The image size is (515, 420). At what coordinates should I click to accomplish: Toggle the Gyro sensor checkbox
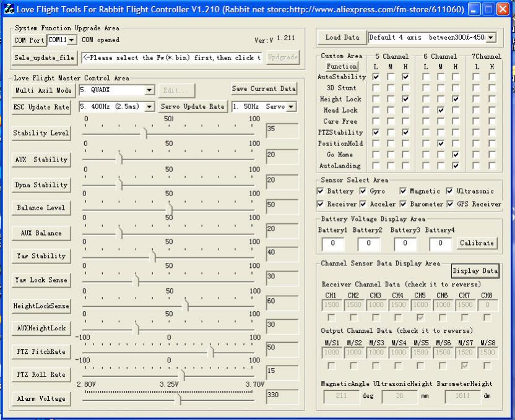pos(363,191)
